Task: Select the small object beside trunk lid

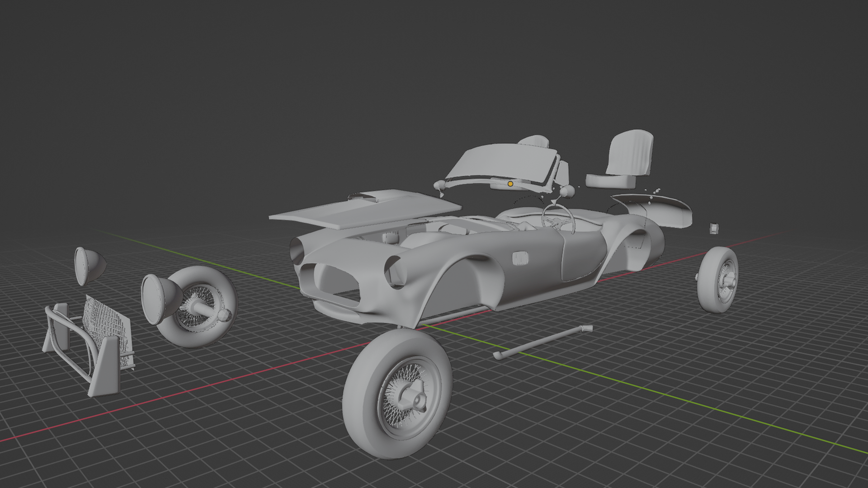Action: click(x=714, y=228)
